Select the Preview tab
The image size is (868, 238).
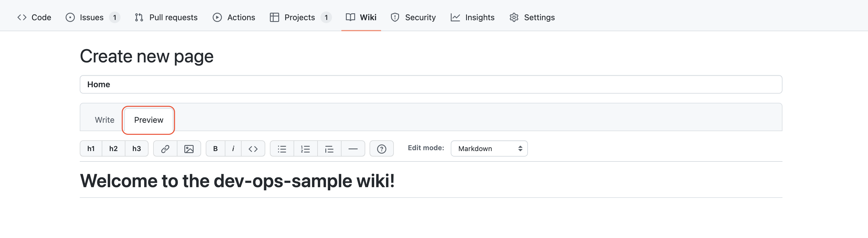tap(149, 120)
